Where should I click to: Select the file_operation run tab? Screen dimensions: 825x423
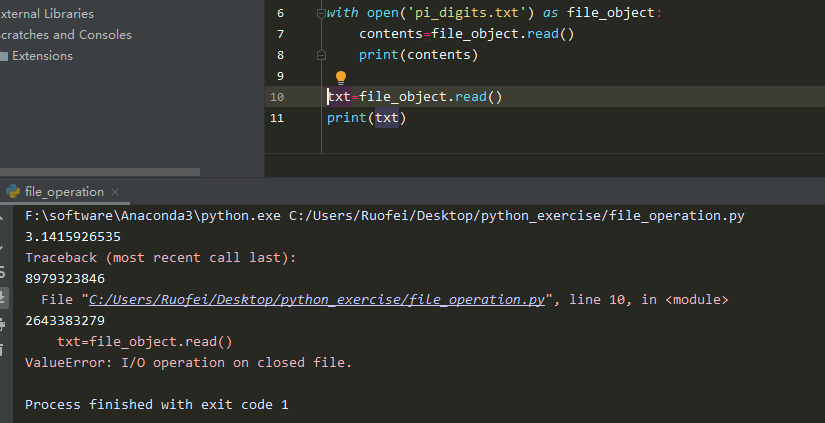click(x=64, y=192)
